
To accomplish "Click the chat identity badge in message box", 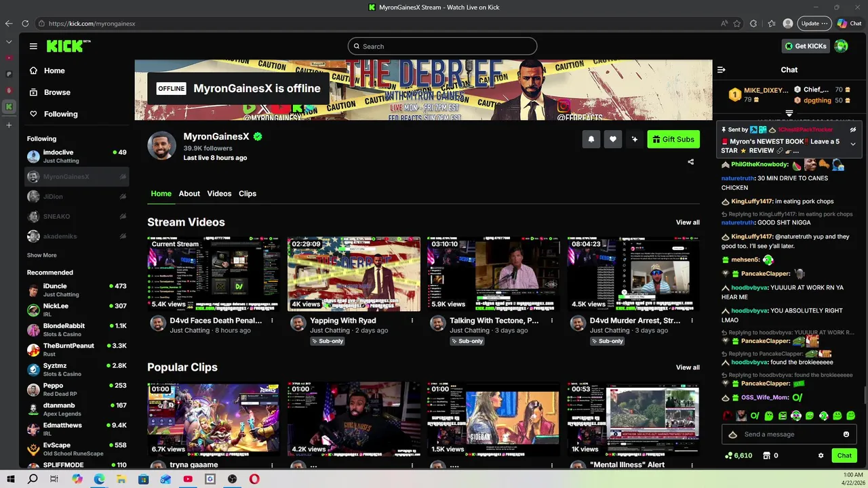I will 732,434.
